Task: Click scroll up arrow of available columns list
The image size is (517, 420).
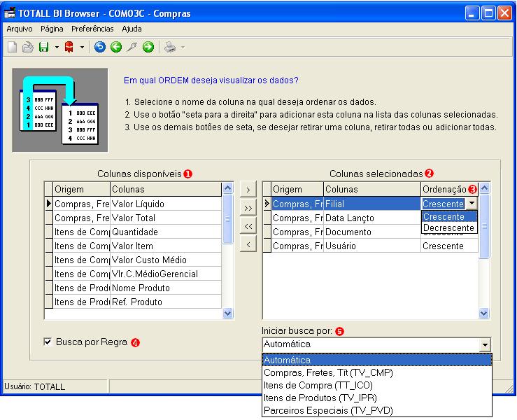Action: coord(228,188)
